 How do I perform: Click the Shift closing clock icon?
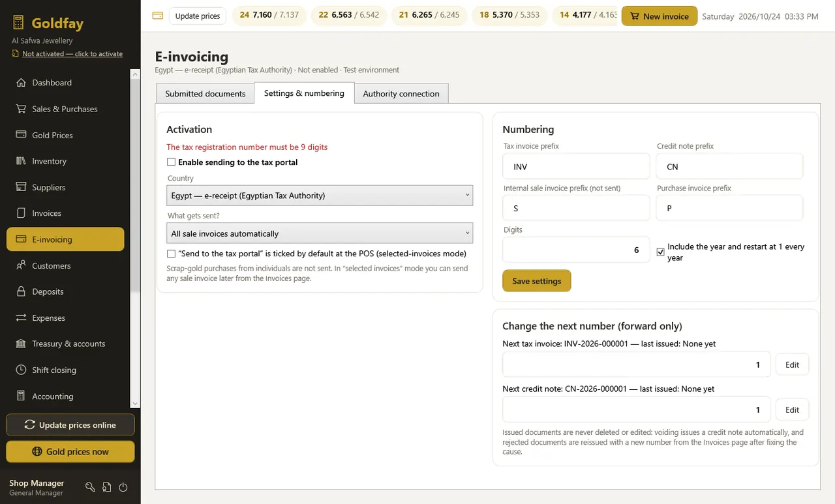[x=20, y=370]
